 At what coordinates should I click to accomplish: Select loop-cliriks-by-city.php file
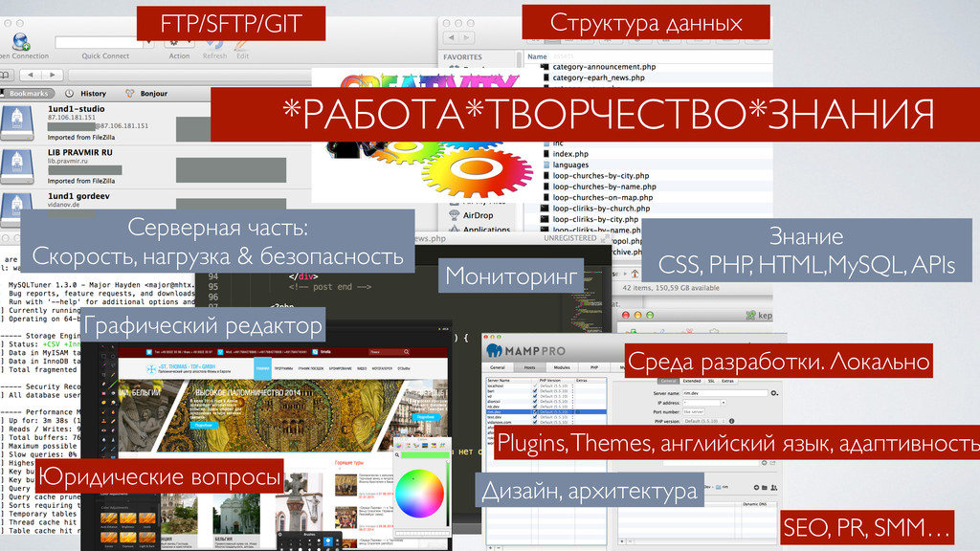tap(595, 219)
